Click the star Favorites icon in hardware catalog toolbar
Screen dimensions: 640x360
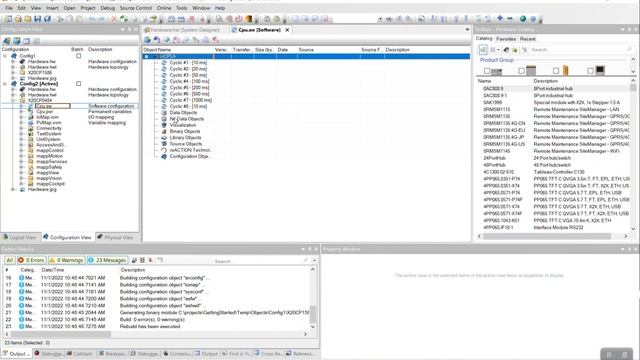click(x=515, y=50)
